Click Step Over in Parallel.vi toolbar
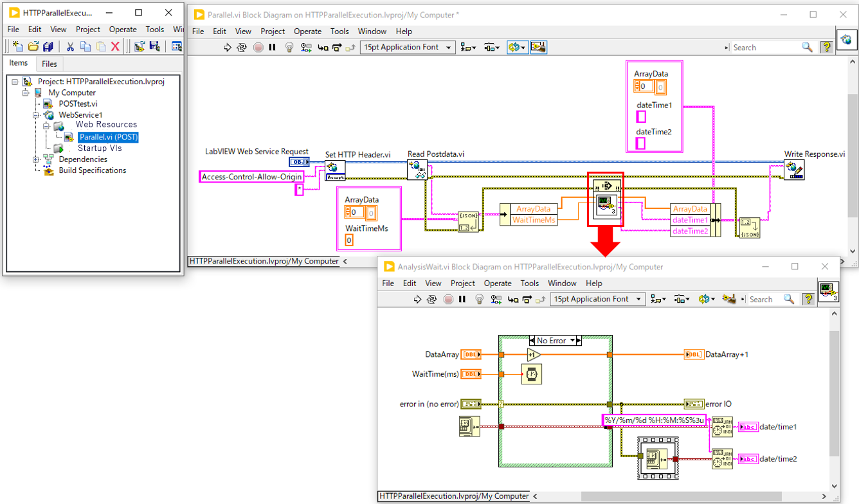 click(336, 47)
